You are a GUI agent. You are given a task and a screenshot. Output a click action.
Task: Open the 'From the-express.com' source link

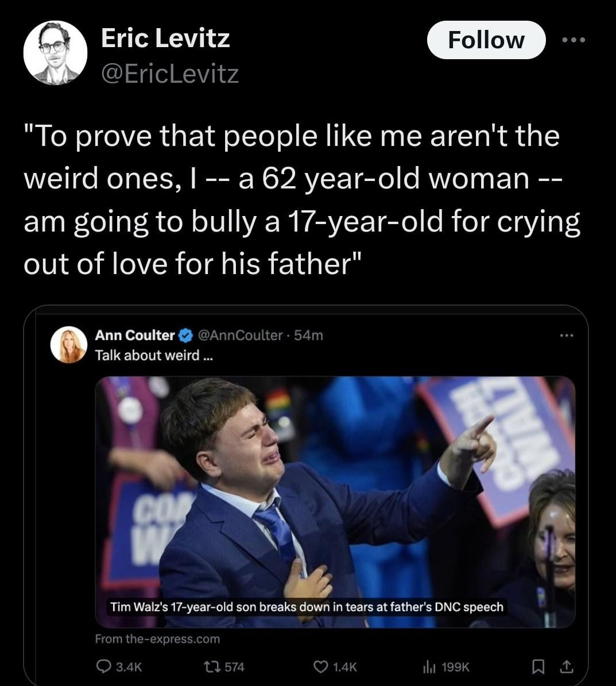[157, 638]
